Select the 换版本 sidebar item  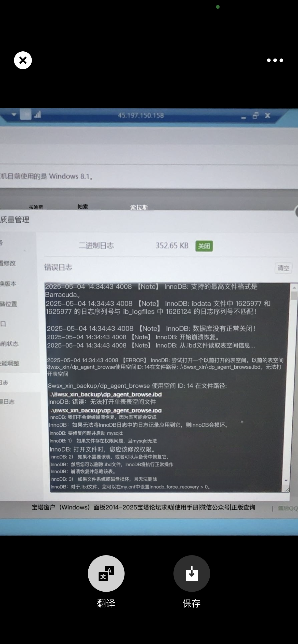pos(8,284)
